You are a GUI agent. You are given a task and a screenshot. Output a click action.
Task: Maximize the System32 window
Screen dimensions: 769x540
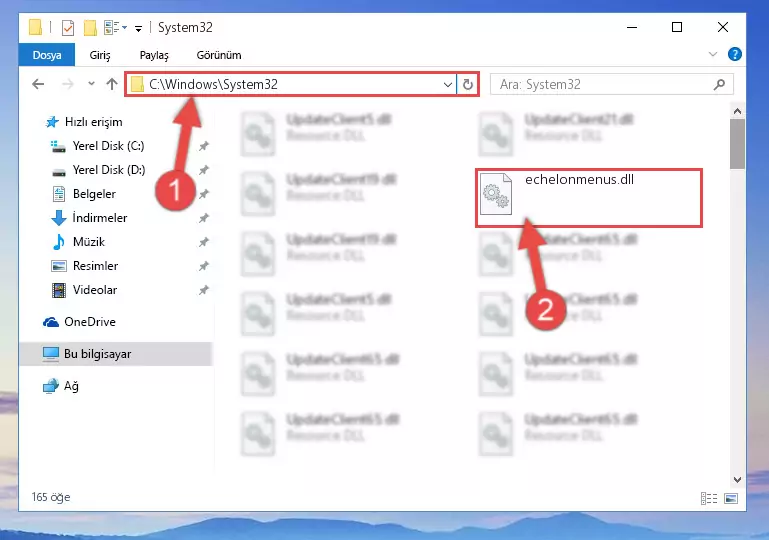[677, 27]
